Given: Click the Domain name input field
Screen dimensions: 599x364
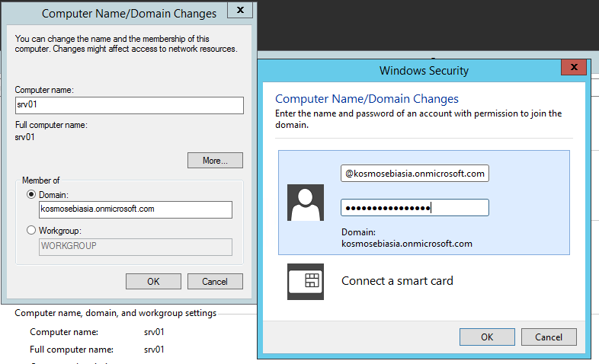Looking at the screenshot, I should click(x=135, y=210).
